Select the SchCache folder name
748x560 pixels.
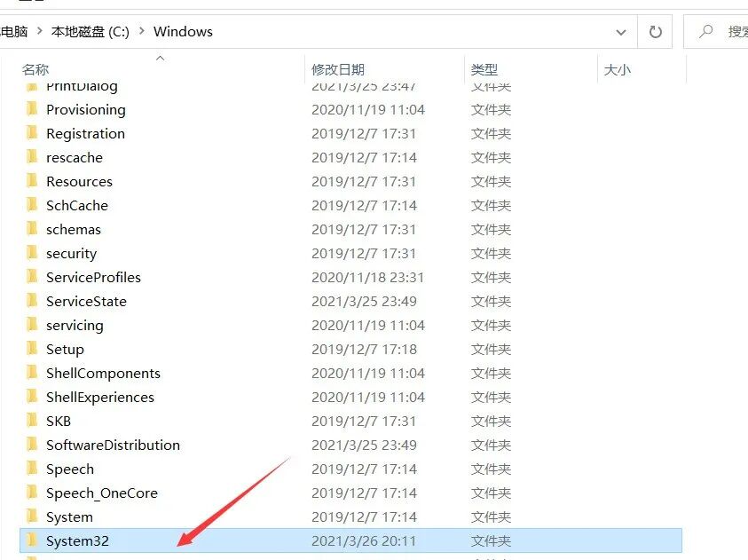tap(77, 206)
